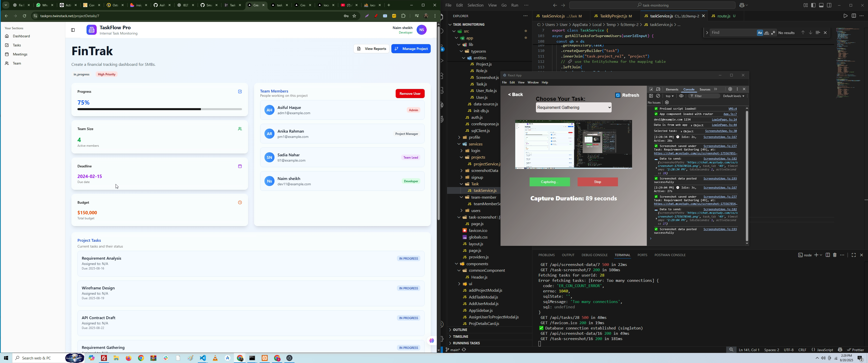Open the Choose Your Task dropdown
The width and height of the screenshot is (868, 363).
click(x=574, y=108)
